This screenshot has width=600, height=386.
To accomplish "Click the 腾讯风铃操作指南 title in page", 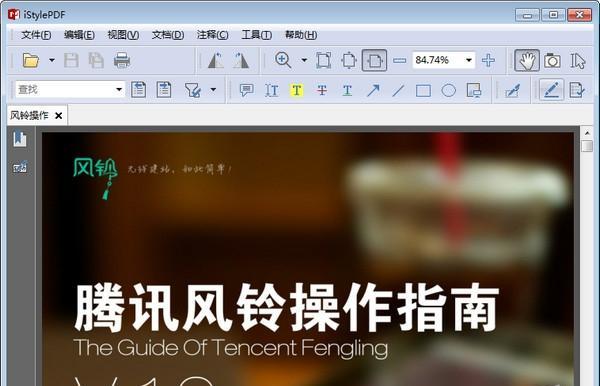I will (286, 308).
